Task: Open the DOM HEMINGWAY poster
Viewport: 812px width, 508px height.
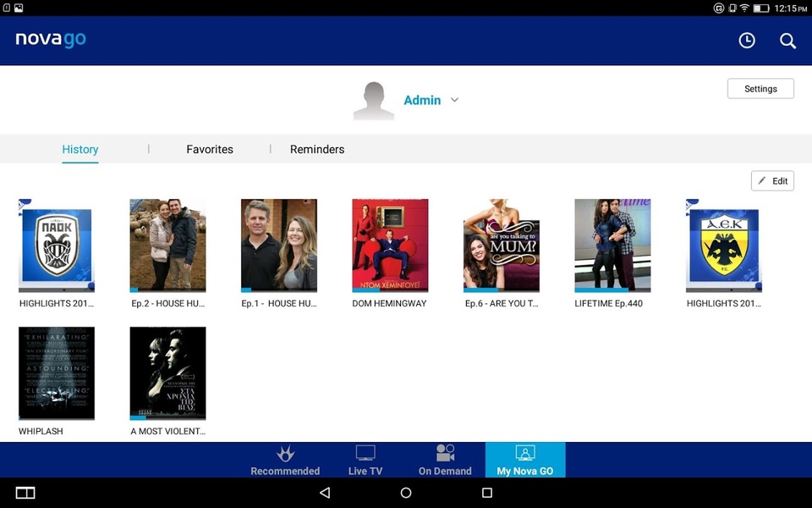Action: (x=390, y=246)
